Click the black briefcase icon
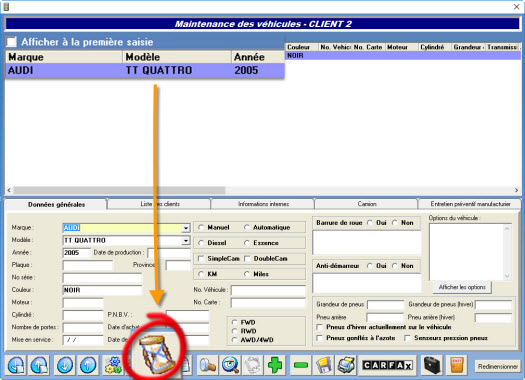The width and height of the screenshot is (525, 380). click(x=432, y=365)
